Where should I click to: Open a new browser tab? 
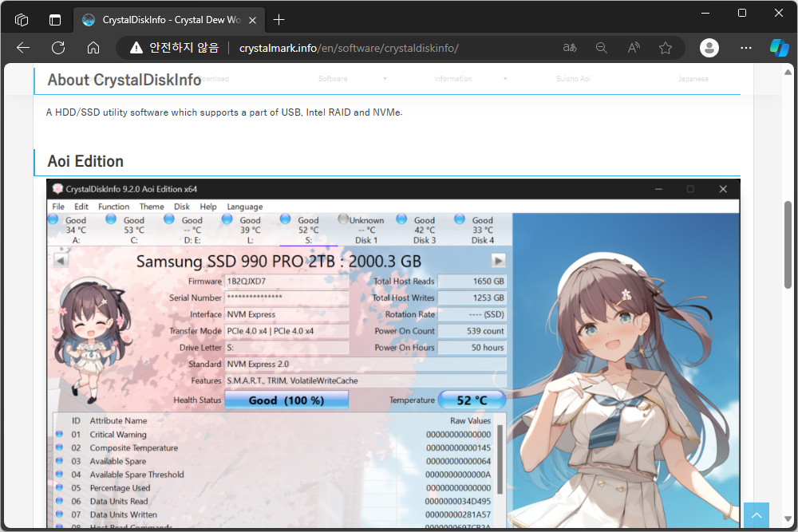pyautogui.click(x=279, y=20)
